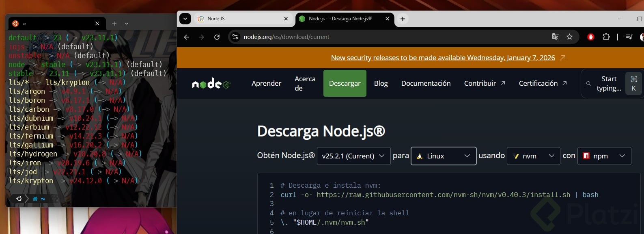This screenshot has height=234, width=644.
Task: Minimize the Chrome browser window
Action: pos(620,19)
